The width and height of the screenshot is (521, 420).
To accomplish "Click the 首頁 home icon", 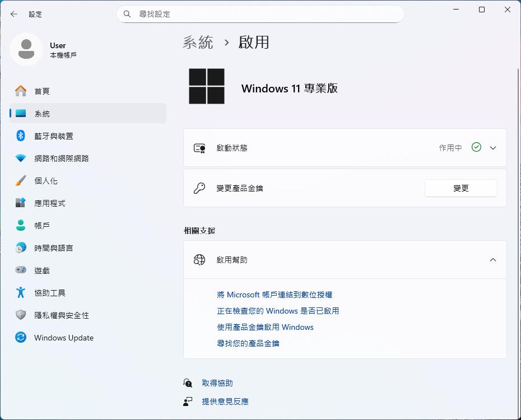I will (x=21, y=91).
